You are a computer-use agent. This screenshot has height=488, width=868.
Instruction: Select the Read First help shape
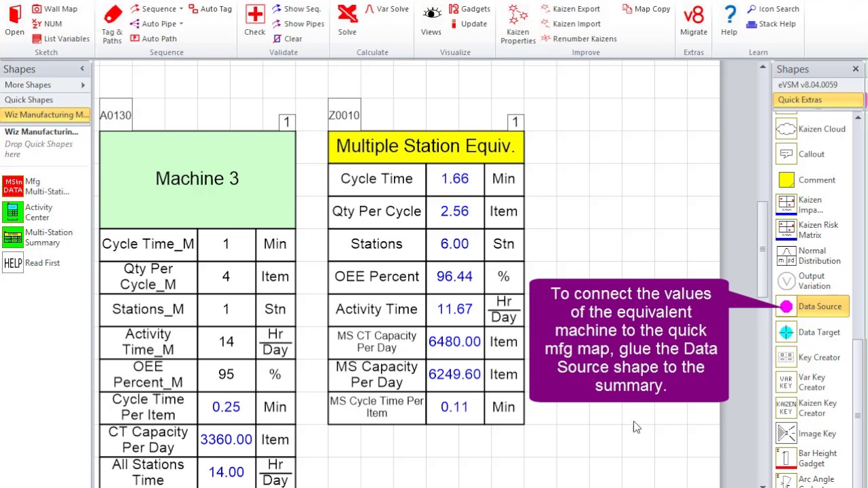pyautogui.click(x=31, y=263)
